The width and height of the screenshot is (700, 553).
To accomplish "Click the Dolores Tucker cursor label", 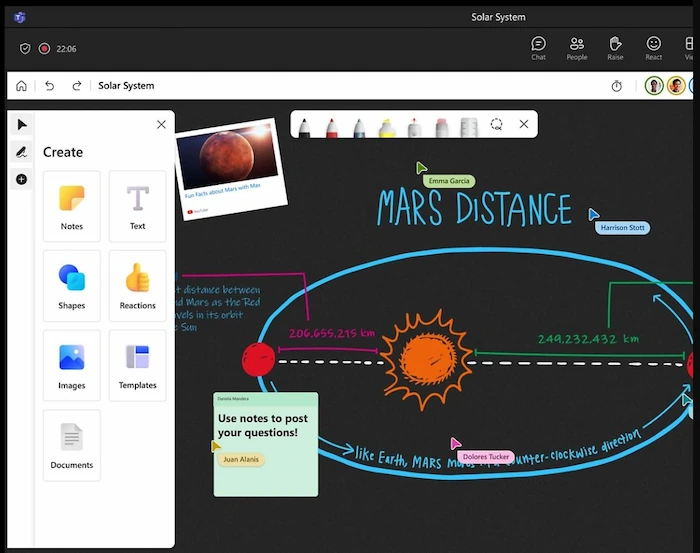I will pyautogui.click(x=485, y=457).
